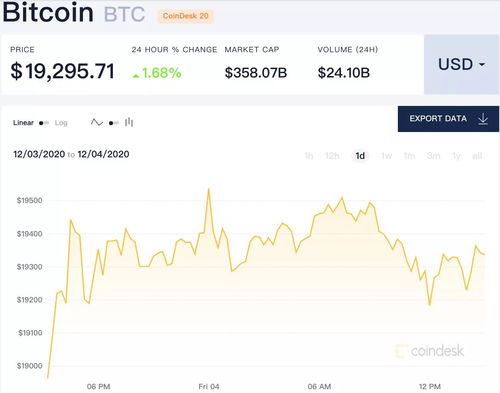Click the CoinDesk 20 badge
Viewport: 500px width, 393px height.
[185, 16]
